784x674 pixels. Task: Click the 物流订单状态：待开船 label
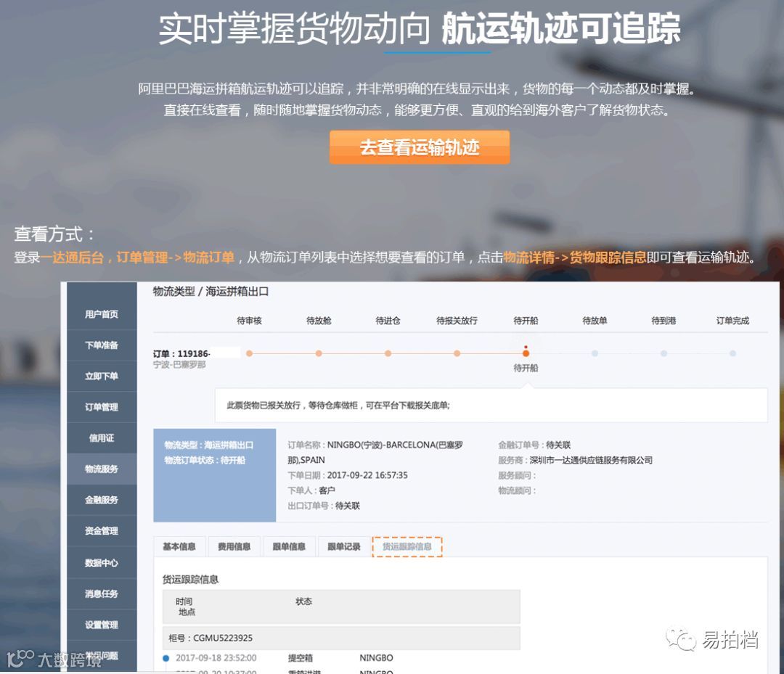coord(205,460)
